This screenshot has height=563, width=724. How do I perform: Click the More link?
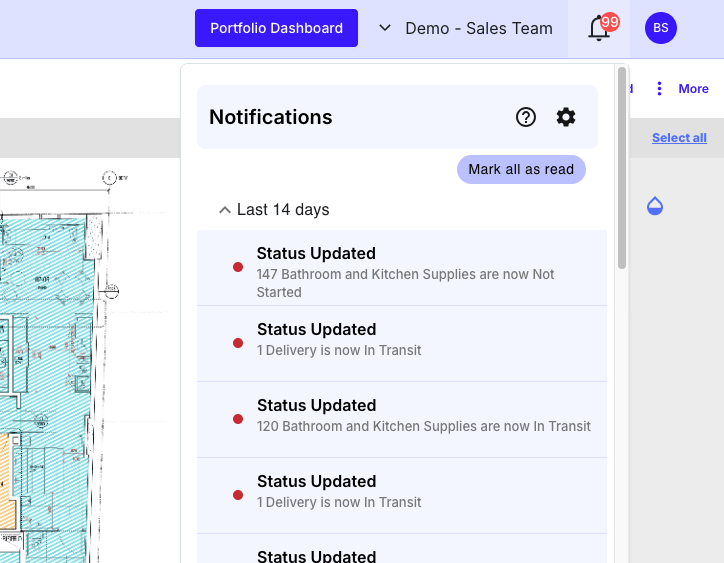tap(693, 89)
